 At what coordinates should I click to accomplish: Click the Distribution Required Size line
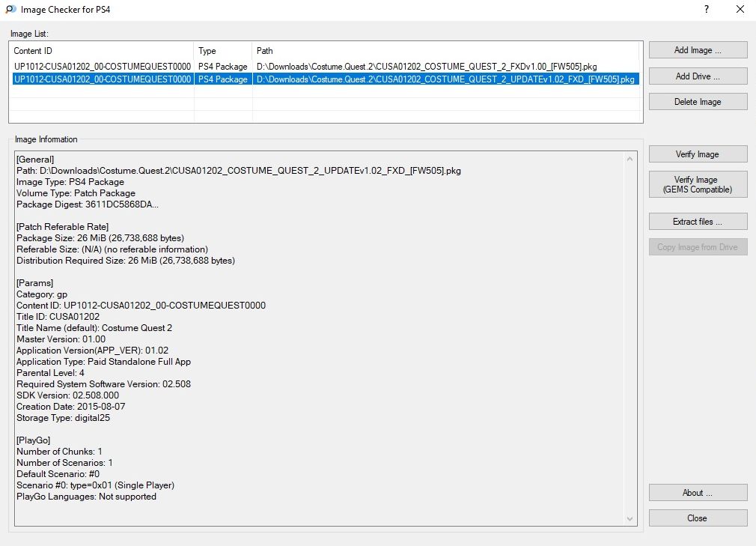tap(126, 261)
